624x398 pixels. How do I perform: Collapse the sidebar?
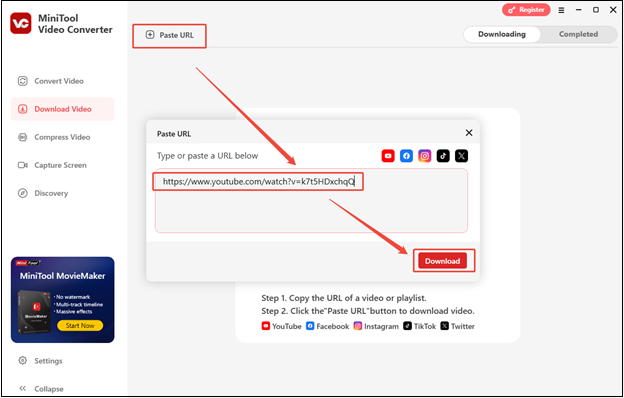pyautogui.click(x=41, y=388)
